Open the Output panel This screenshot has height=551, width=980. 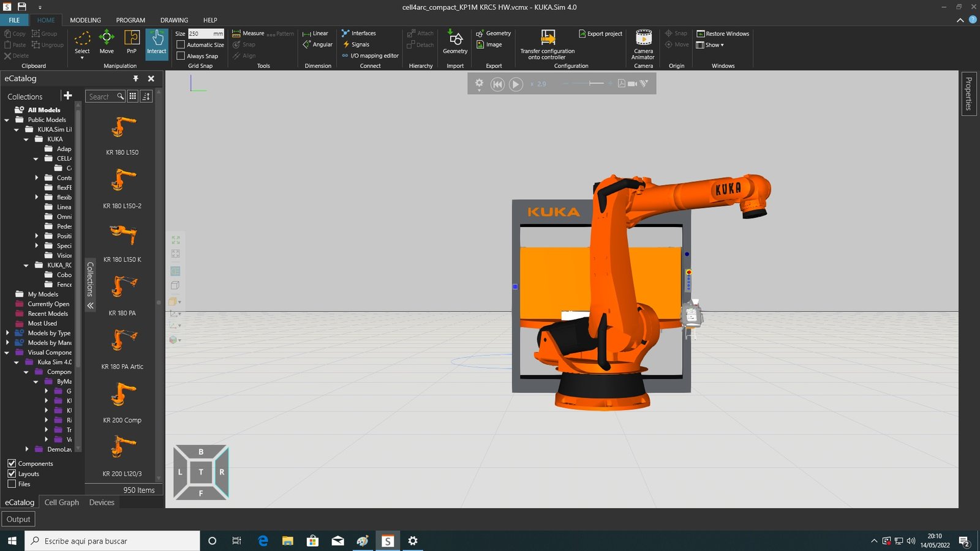pos(18,519)
